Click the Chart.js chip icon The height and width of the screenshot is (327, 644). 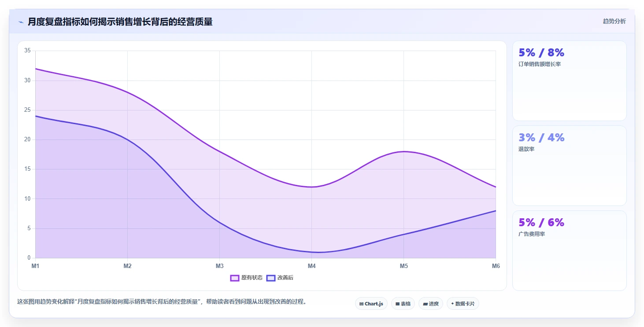[x=361, y=304]
